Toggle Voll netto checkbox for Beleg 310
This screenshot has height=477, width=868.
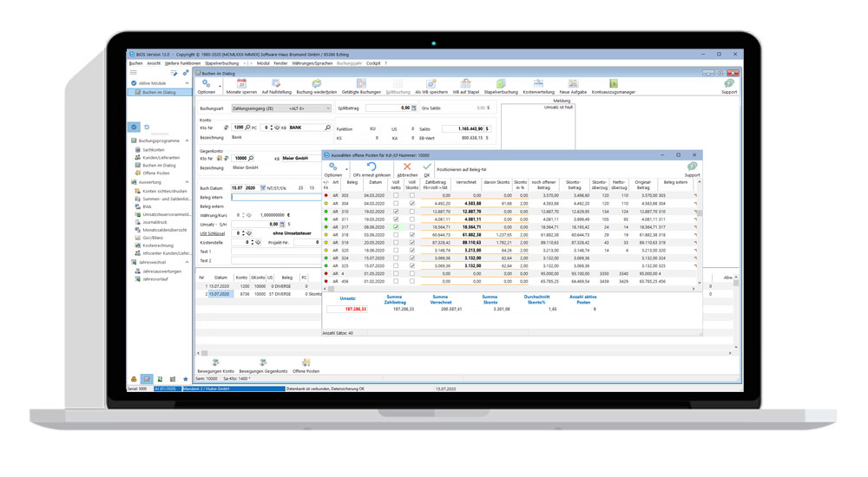pos(396,212)
